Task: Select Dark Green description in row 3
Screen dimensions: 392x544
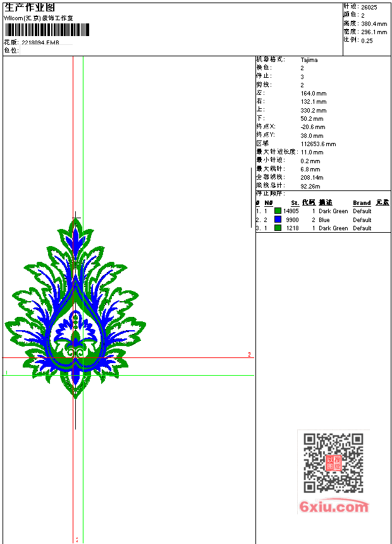Action: (333, 228)
